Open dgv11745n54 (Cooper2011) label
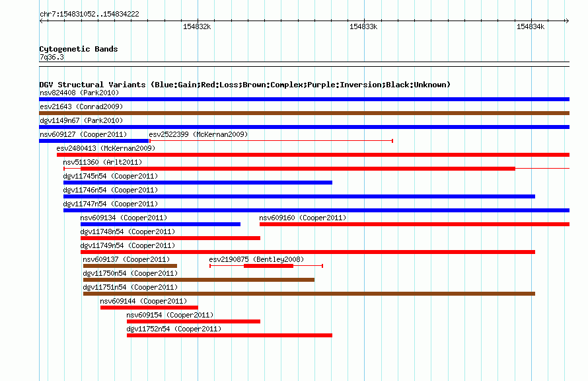Screen dimensions: 588x381 (110, 176)
